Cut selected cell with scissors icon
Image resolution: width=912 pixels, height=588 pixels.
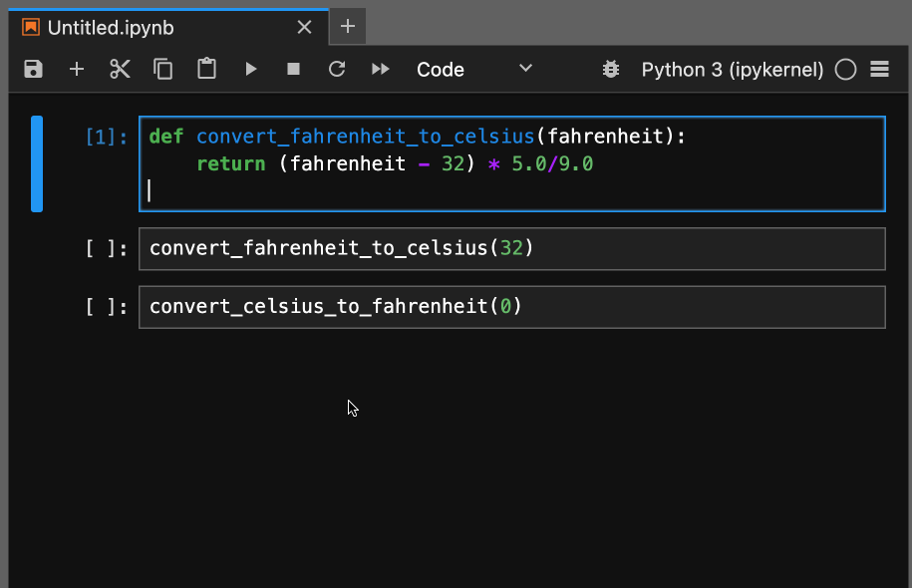[120, 69]
